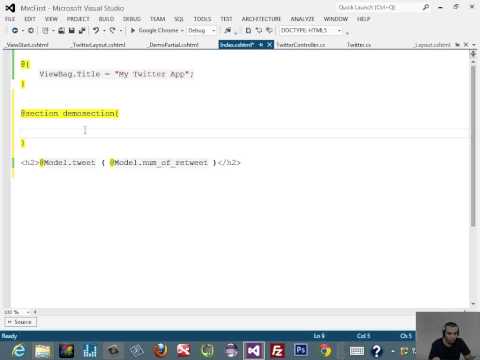480x360 pixels.
Task: Switch to the Twitter.cs tab
Action: point(359,45)
